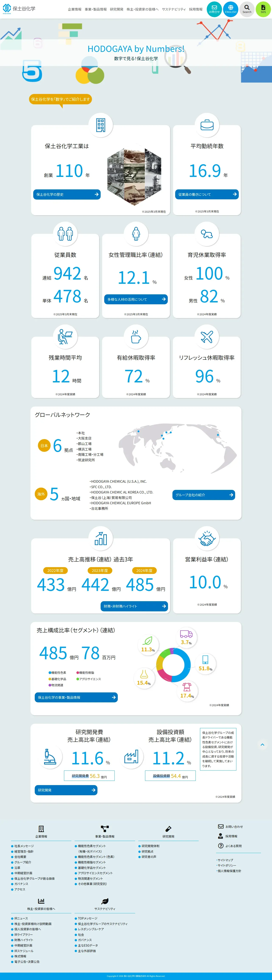Click the グループ会社の紹介 button
The width and height of the screenshot is (272, 980).
(x=204, y=495)
